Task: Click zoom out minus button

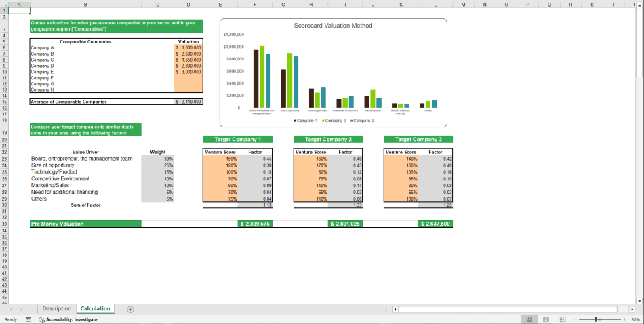Action: click(574, 319)
